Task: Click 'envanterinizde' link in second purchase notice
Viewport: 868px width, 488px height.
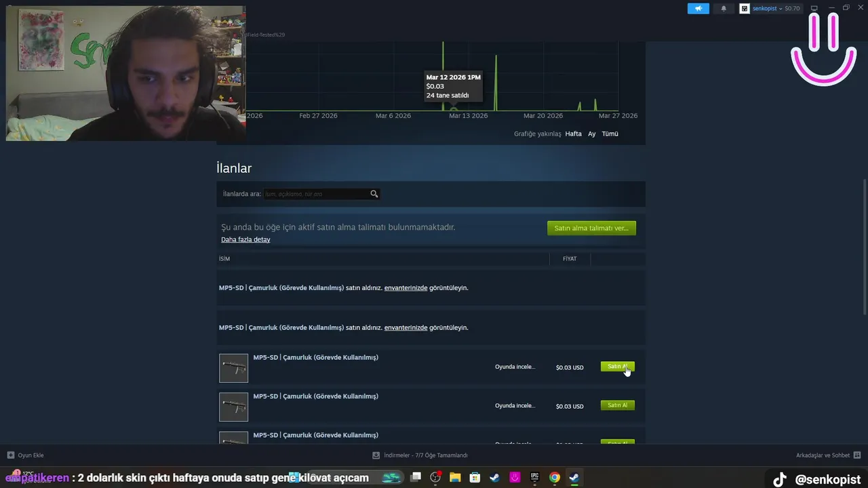Action: tap(406, 327)
